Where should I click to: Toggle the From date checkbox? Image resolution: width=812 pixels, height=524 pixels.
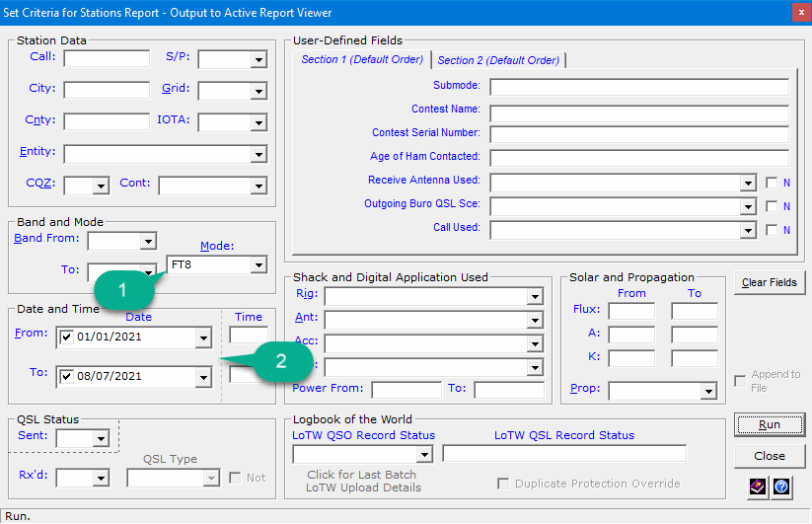(x=65, y=338)
